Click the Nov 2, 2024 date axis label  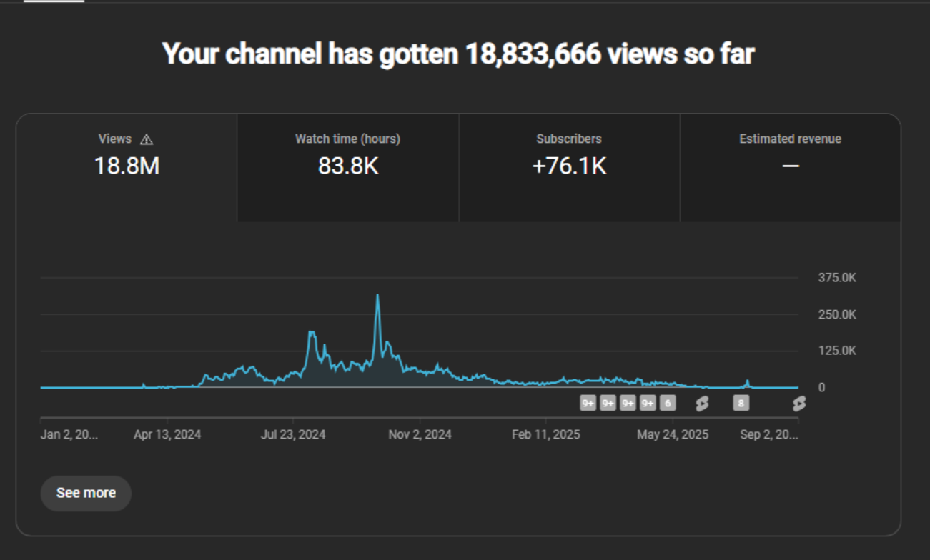(x=419, y=434)
